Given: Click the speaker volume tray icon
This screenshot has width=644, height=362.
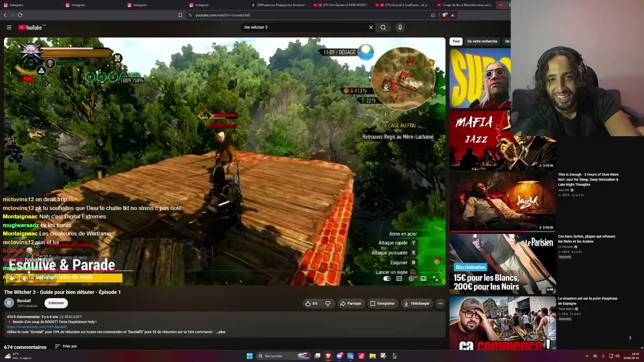Looking at the screenshot, I should point(617,356).
